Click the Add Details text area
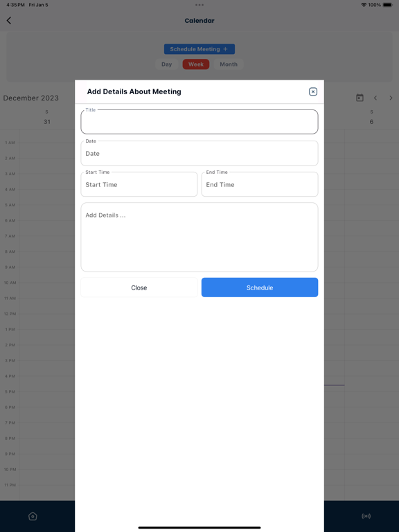Viewport: 399px width, 532px height. coord(199,237)
